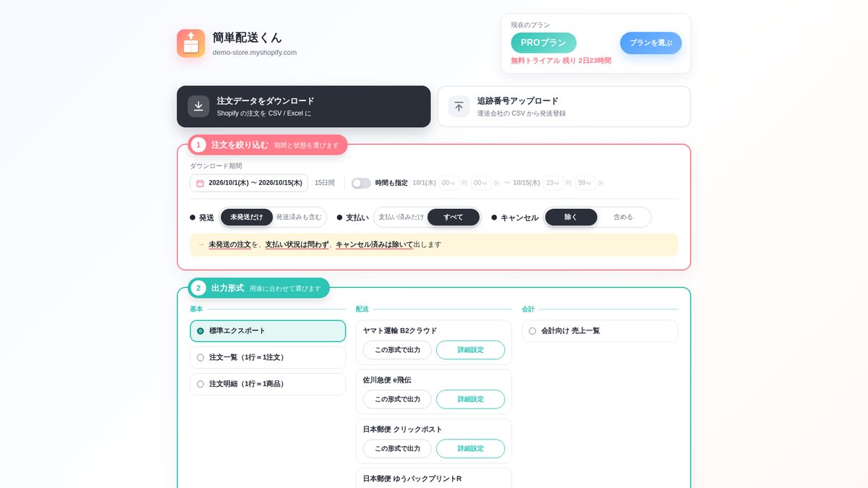Open the start minute 00 dropdown

point(480,183)
